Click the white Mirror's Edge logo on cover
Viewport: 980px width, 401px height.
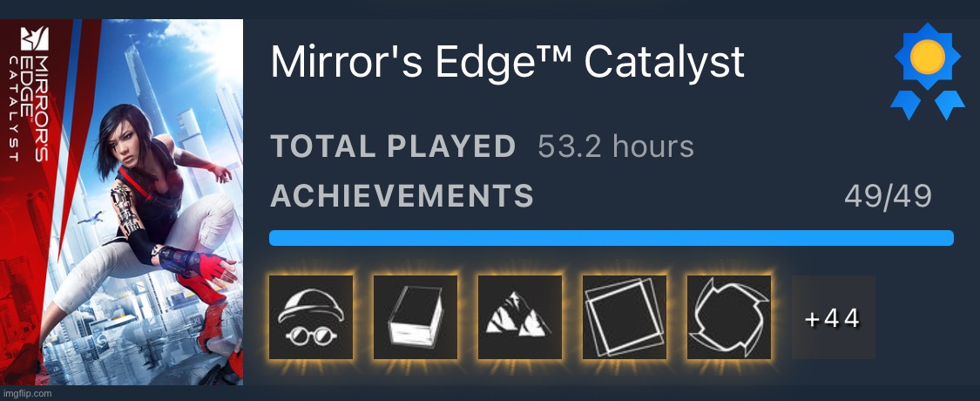click(x=34, y=38)
